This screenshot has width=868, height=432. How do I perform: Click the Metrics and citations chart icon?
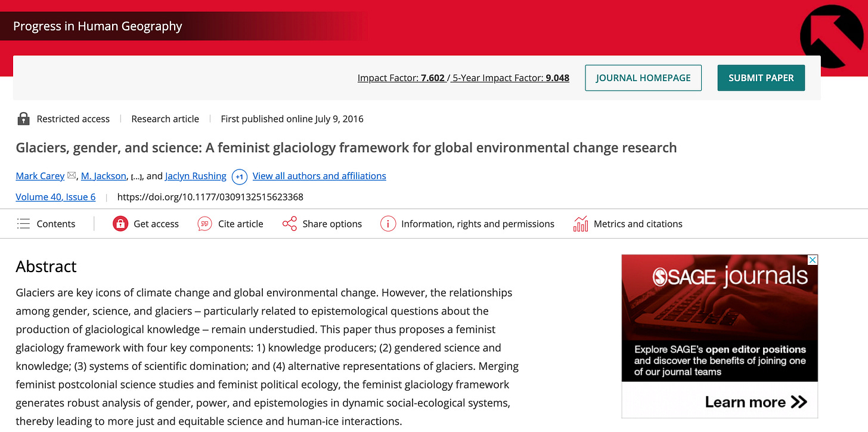[580, 224]
